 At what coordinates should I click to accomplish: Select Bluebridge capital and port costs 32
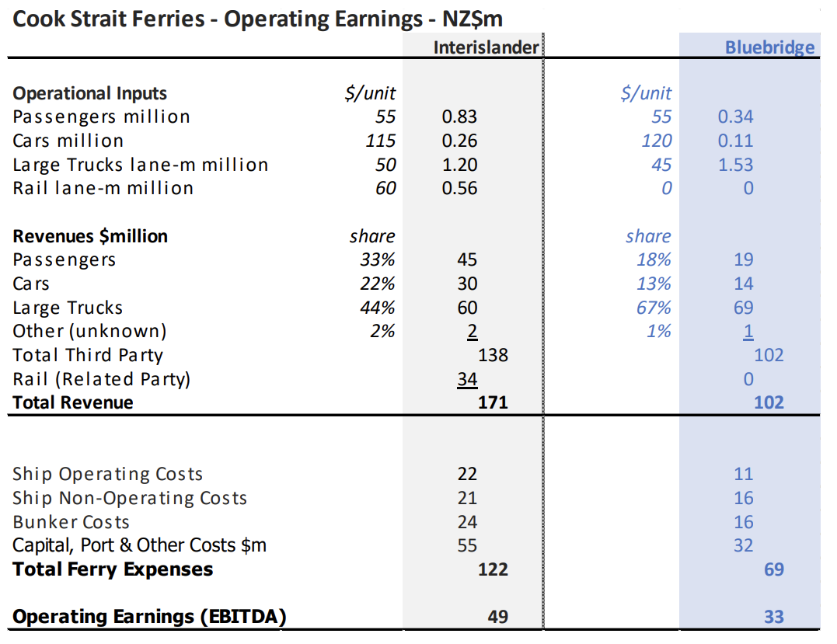coord(743,546)
